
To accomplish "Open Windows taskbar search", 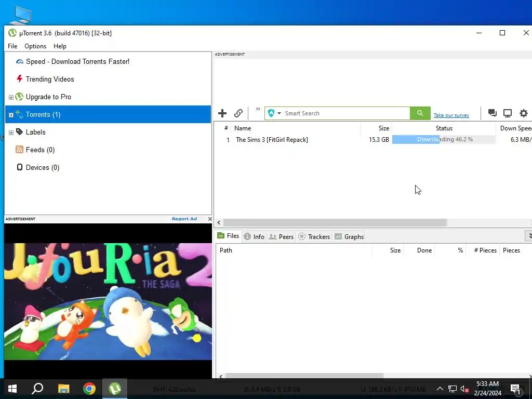I will [37, 389].
